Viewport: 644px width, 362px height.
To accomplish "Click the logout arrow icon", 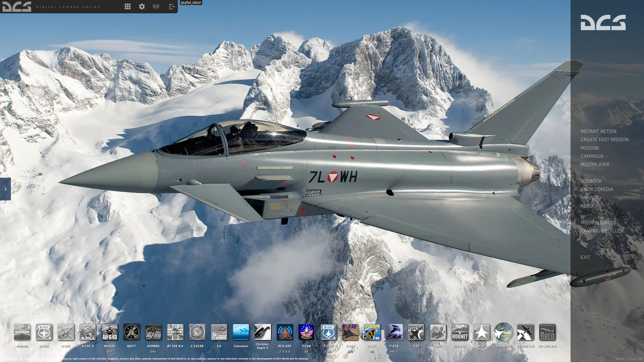I will [172, 7].
